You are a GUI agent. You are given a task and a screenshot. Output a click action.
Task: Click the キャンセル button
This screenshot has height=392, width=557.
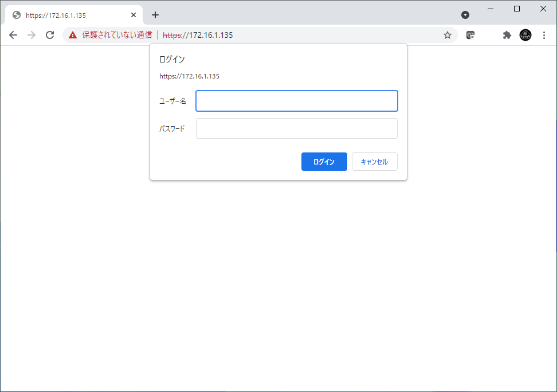(x=374, y=162)
